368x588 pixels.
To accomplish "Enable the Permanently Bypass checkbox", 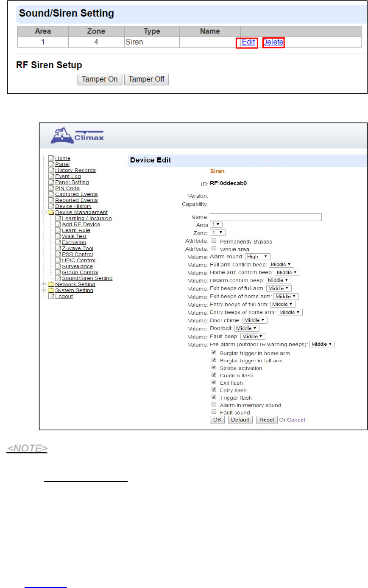I will pos(214,241).
